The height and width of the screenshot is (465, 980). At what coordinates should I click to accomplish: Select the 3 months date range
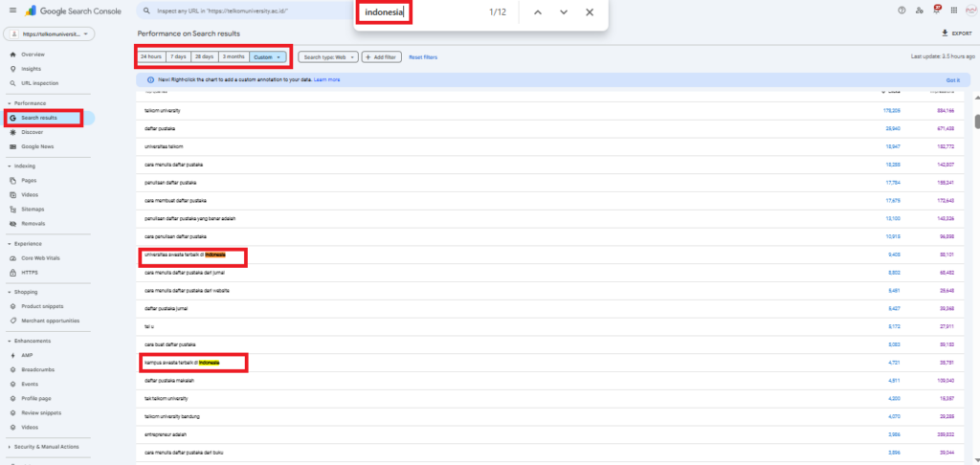[234, 56]
